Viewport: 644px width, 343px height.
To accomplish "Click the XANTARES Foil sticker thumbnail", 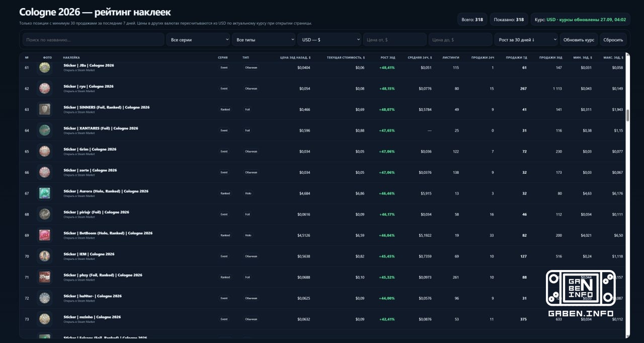I will [x=45, y=130].
